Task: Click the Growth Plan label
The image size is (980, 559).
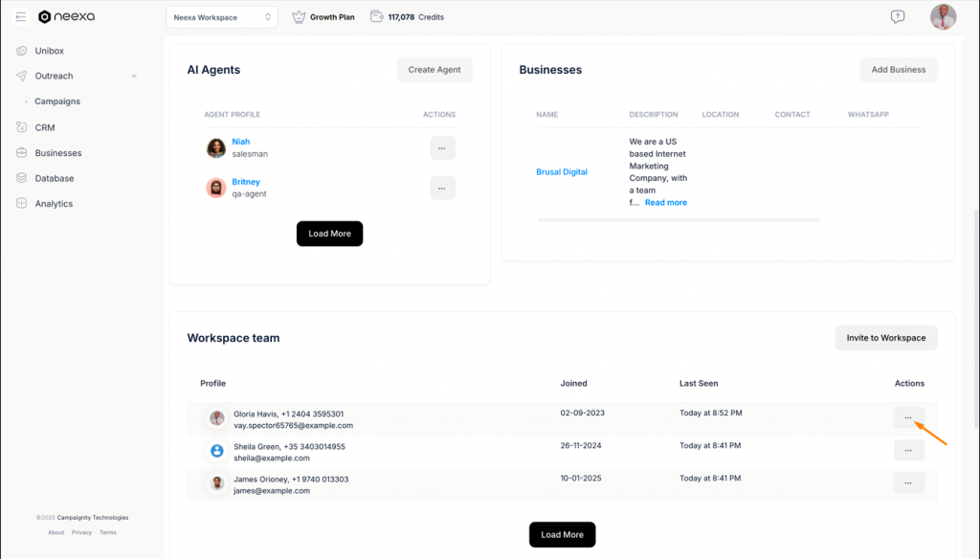Action: click(331, 17)
